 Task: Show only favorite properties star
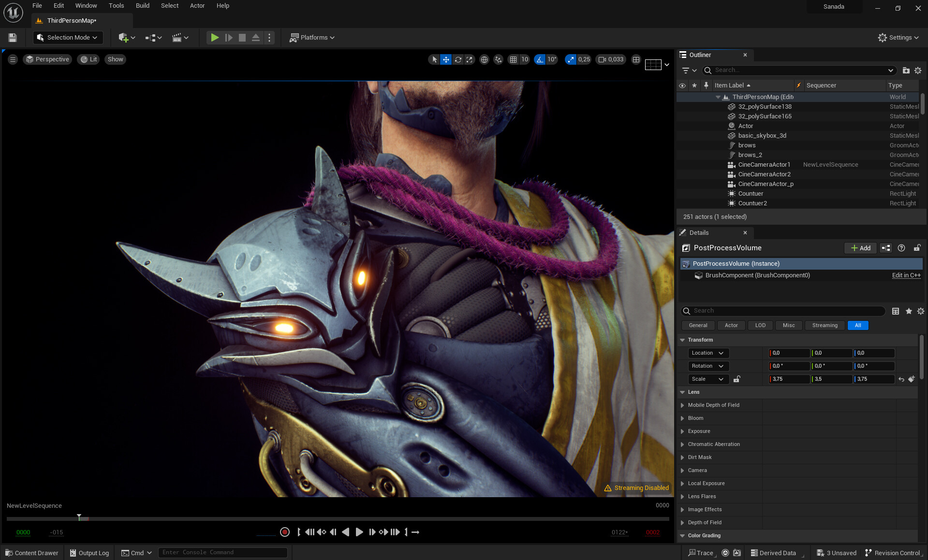click(909, 311)
